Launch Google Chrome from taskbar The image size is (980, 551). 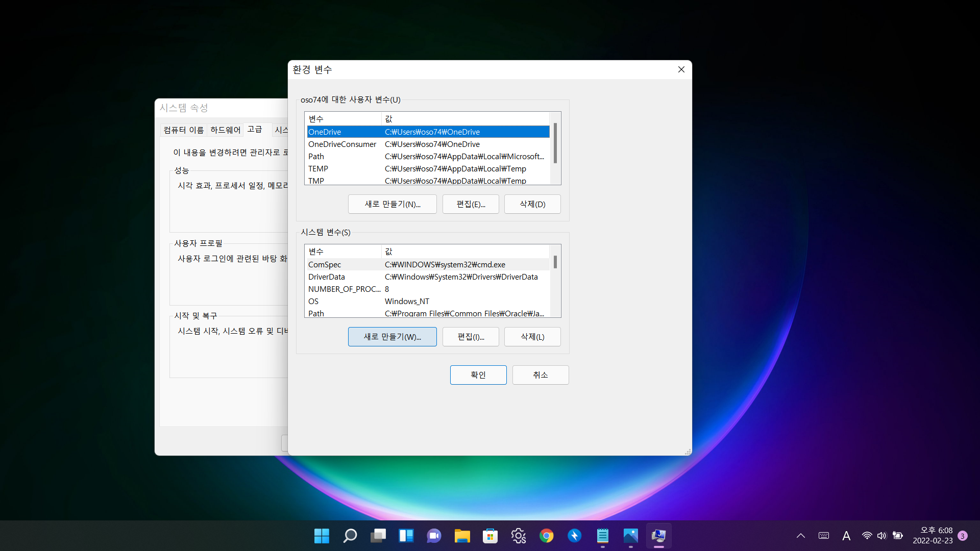coord(546,536)
